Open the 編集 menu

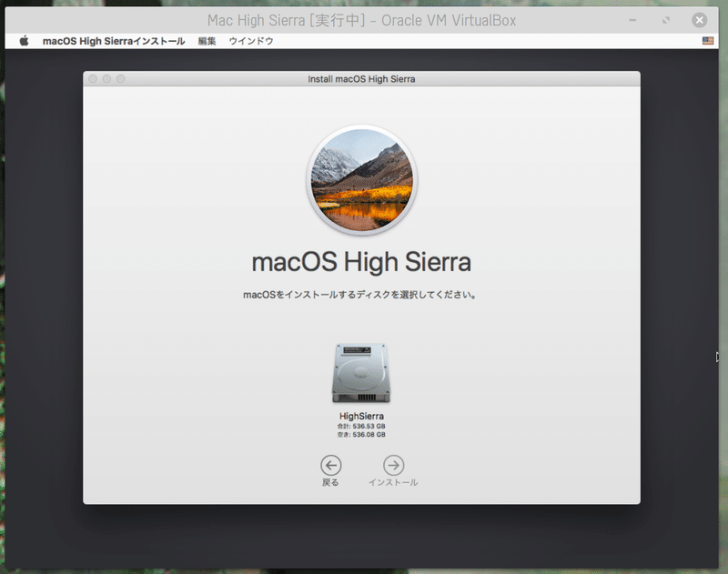207,41
